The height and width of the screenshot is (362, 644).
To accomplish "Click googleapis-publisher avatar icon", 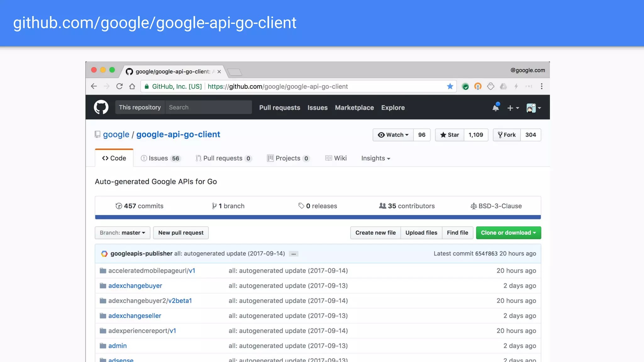I will pyautogui.click(x=104, y=254).
